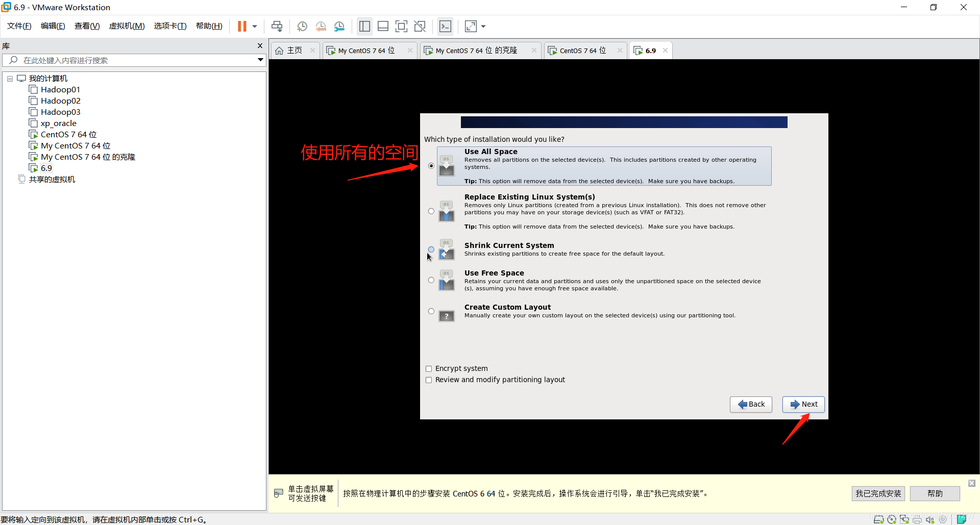This screenshot has height=525, width=980.
Task: Enable the Encrypt system checkbox
Action: pos(429,369)
